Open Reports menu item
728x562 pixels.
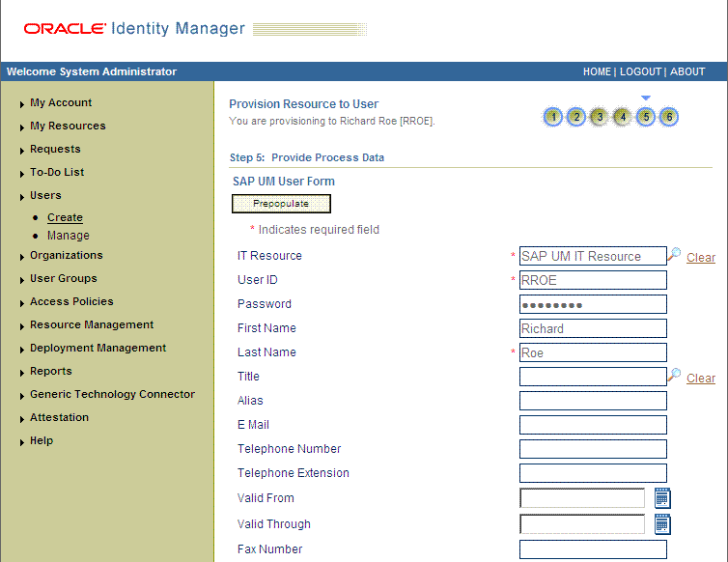pyautogui.click(x=51, y=372)
